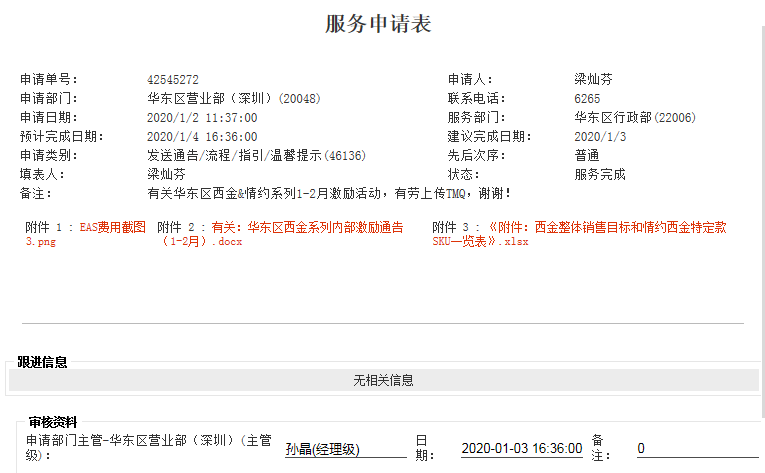Screen dimensions: 765x473
Task: Click the 服务部门 value 华东区行政部(22006)
Action: tap(634, 118)
